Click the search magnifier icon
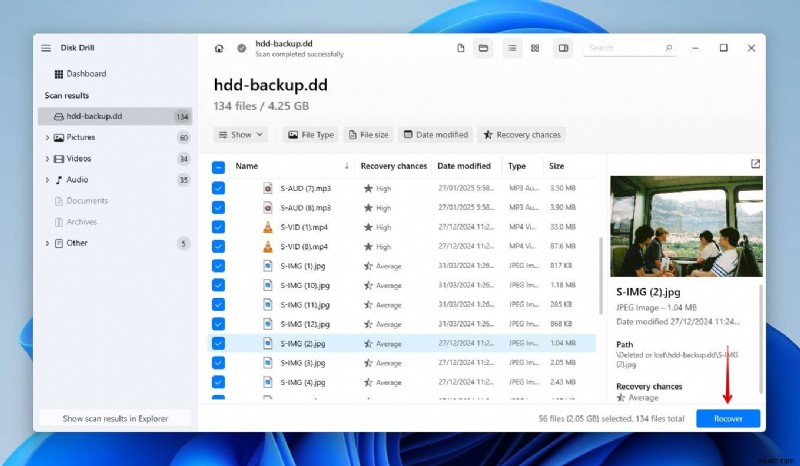 (668, 47)
